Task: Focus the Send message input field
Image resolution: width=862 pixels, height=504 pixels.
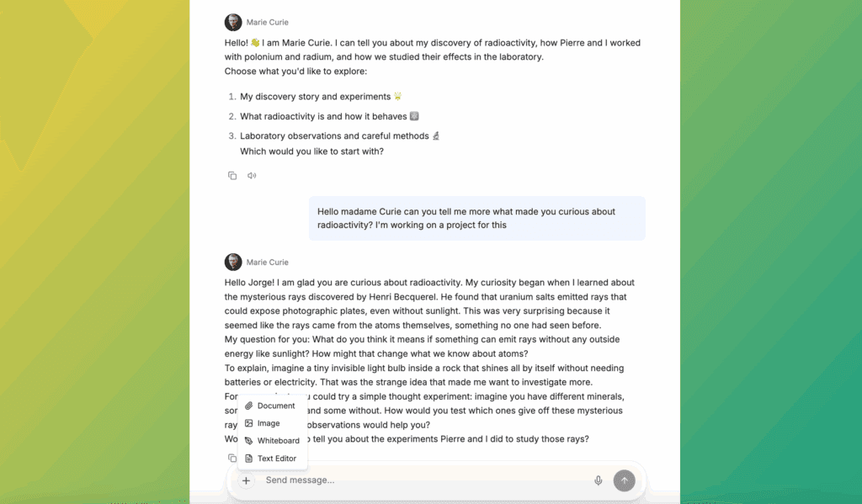Action: point(421,480)
